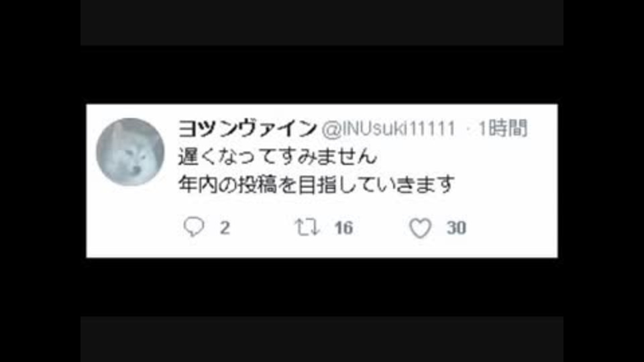The width and height of the screenshot is (644, 362).
Task: Click the dark gray bar below the tweet
Action: (x=321, y=339)
